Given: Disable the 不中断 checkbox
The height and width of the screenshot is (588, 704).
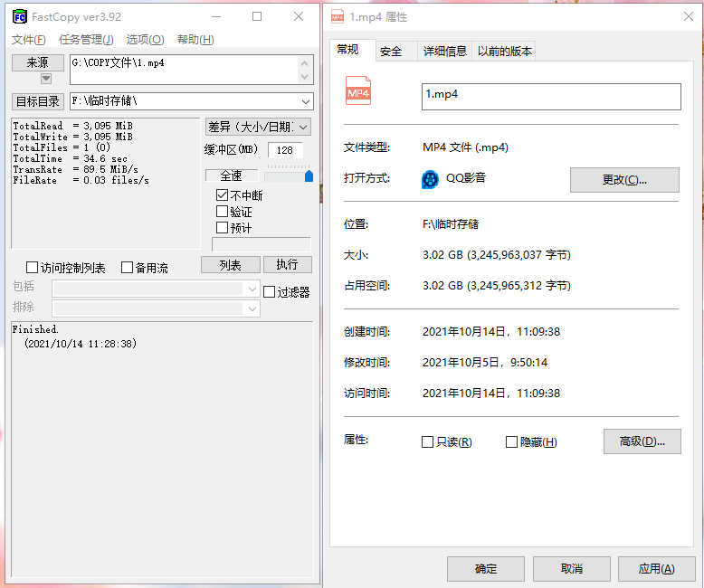Looking at the screenshot, I should [x=222, y=194].
